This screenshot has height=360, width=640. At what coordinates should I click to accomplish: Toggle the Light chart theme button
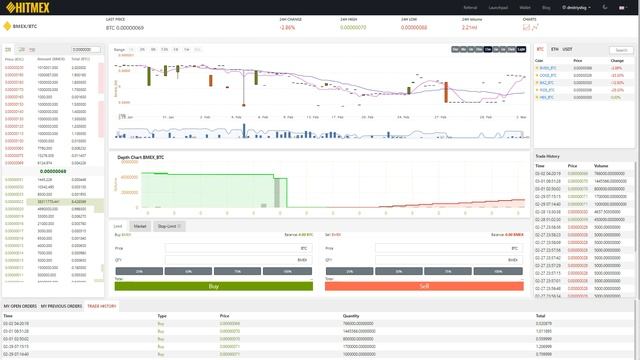(x=521, y=49)
